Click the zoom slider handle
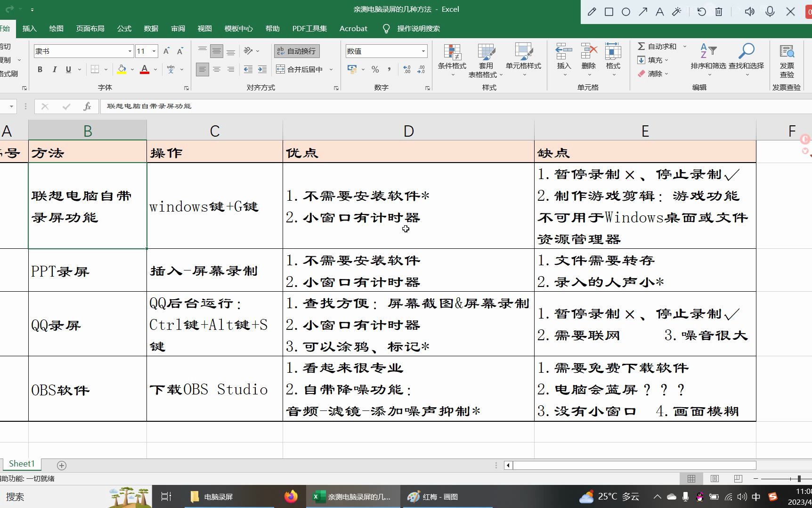This screenshot has width=812, height=508. click(x=799, y=478)
